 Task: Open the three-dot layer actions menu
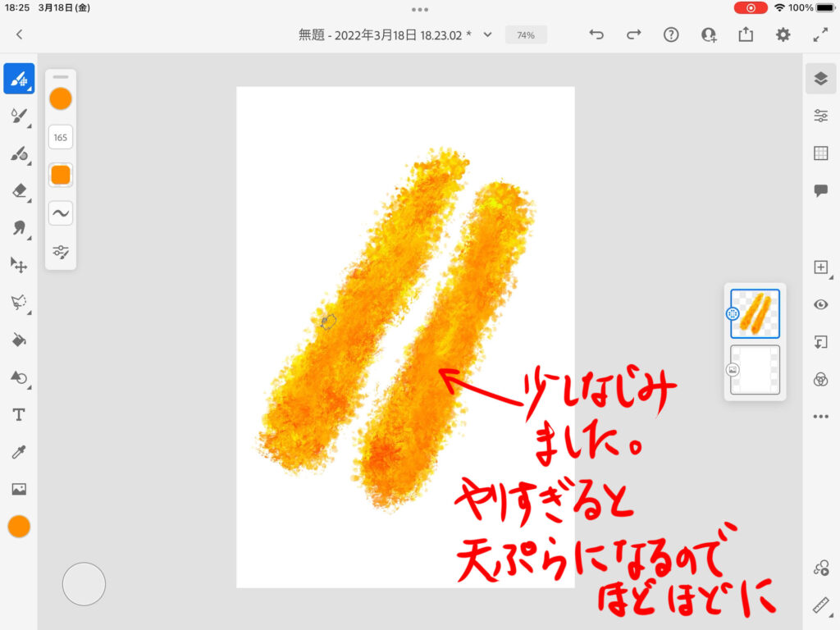[x=820, y=417]
